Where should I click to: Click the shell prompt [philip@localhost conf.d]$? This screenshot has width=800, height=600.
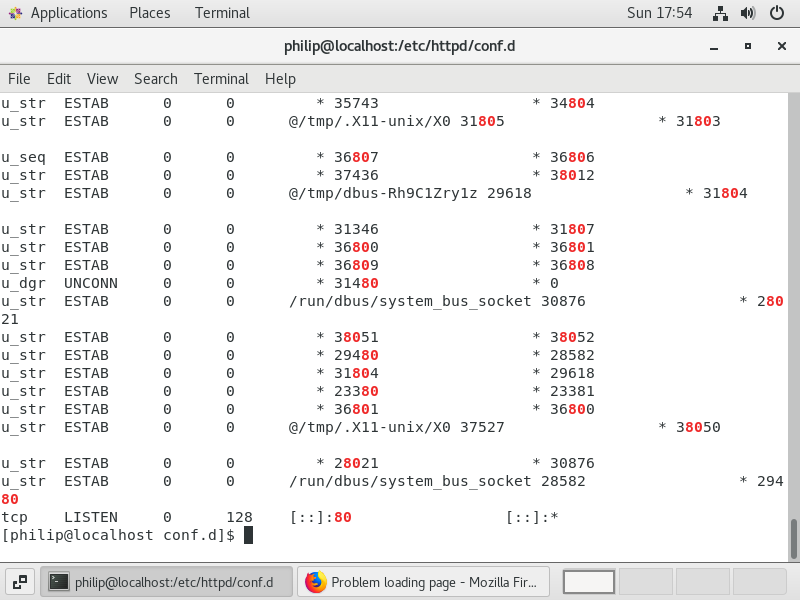pos(118,535)
